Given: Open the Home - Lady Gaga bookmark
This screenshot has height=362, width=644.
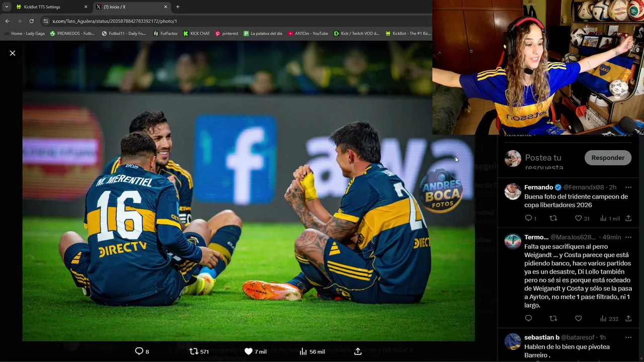Looking at the screenshot, I should [24, 34].
